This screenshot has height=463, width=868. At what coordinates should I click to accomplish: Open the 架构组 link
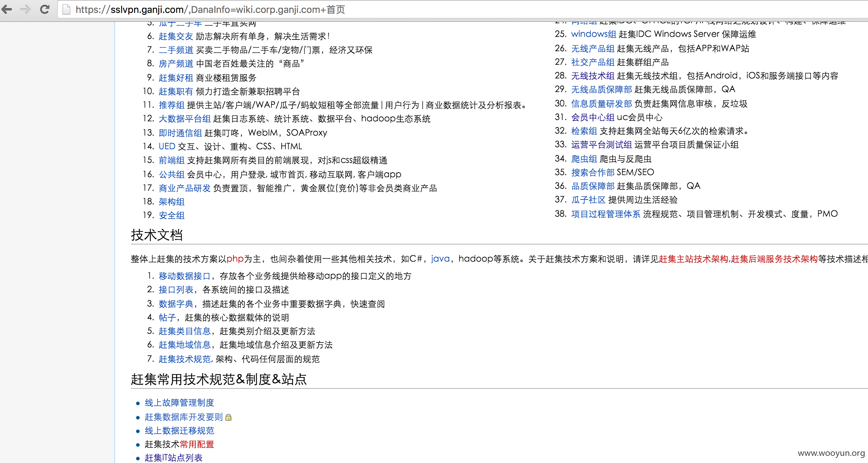172,202
